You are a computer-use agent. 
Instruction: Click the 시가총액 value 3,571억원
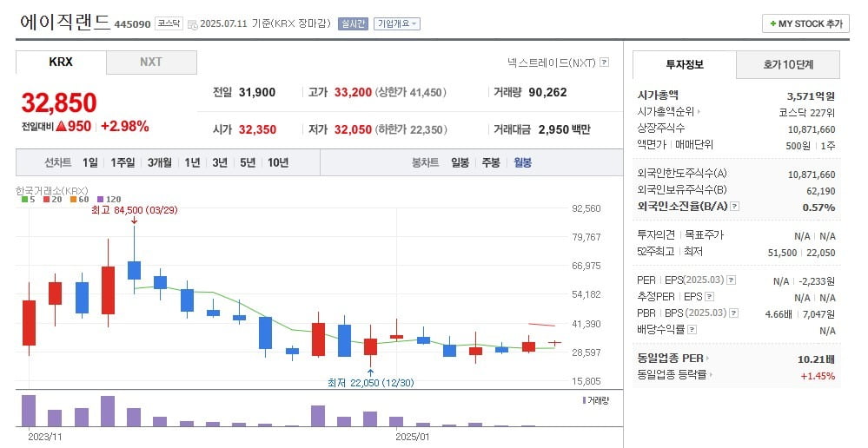(811, 96)
